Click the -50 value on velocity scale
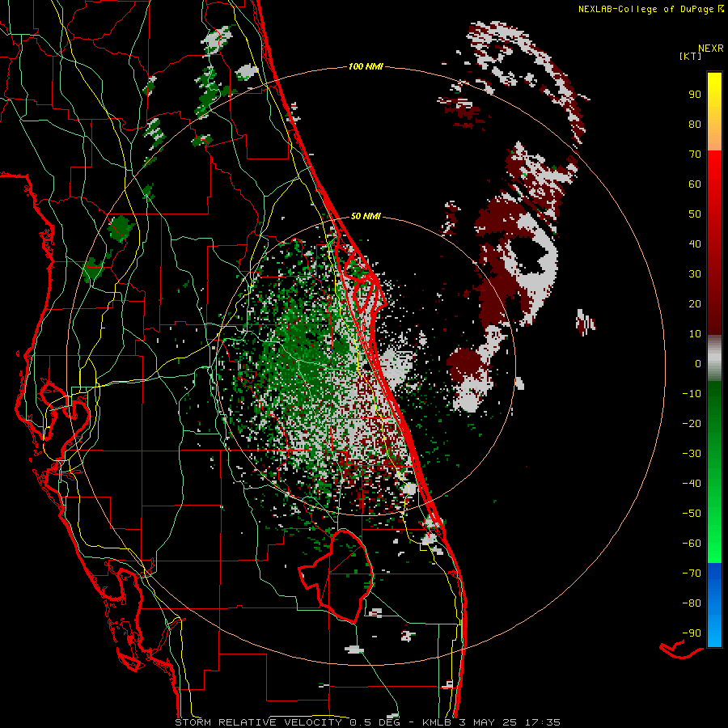 pos(692,514)
